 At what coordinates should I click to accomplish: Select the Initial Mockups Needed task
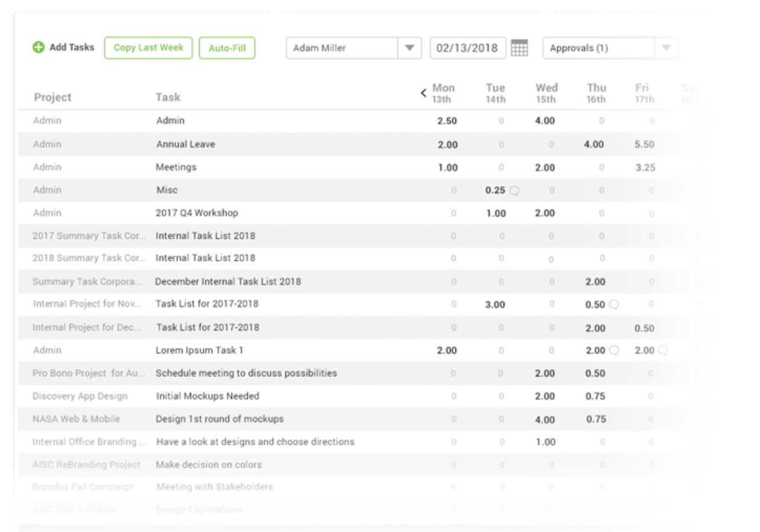tap(207, 396)
